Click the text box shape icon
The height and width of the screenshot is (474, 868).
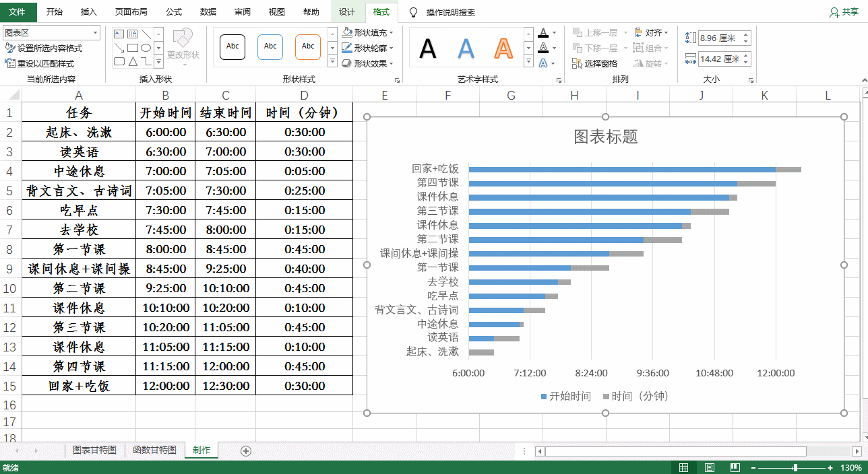click(119, 34)
